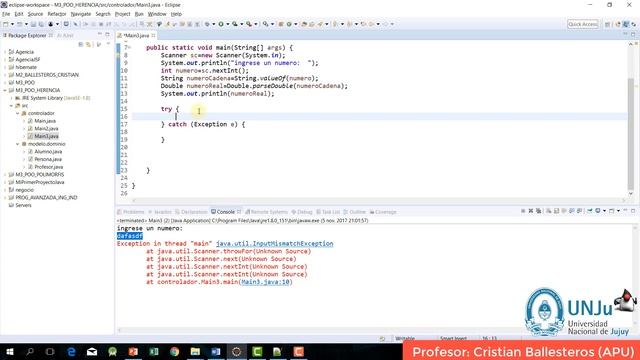Click the Save toolbar icon
Image resolution: width=640 pixels, height=360 pixels.
pos(33,24)
